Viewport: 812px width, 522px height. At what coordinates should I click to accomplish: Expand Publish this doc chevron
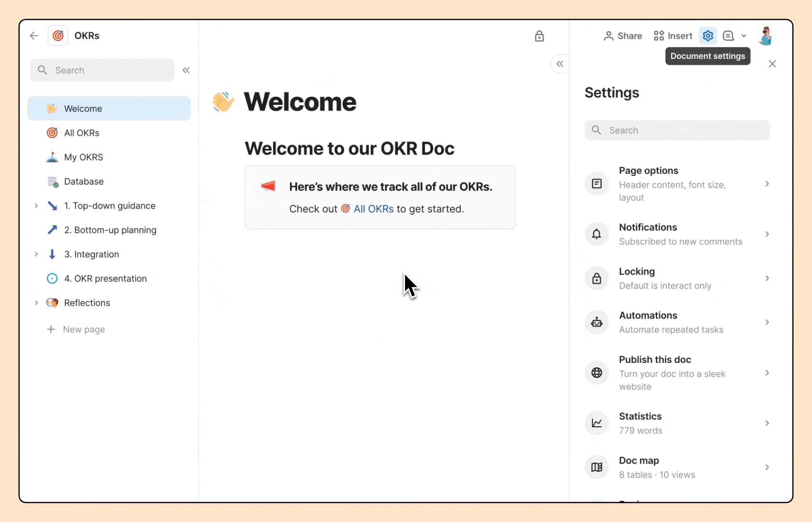pyautogui.click(x=767, y=373)
